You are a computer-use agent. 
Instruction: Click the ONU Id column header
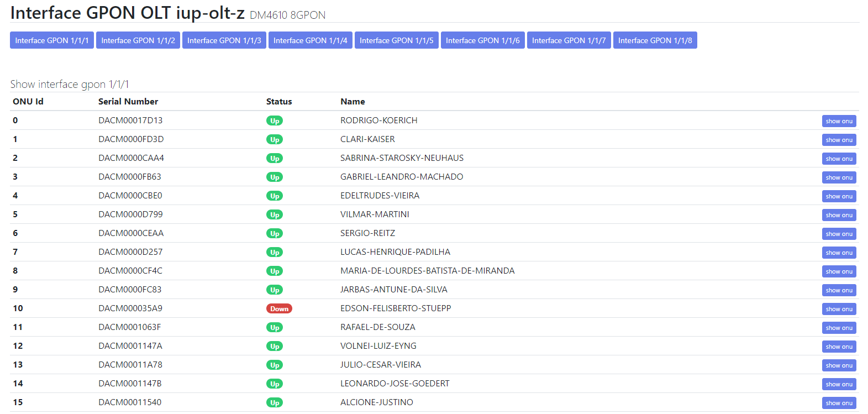pyautogui.click(x=28, y=102)
